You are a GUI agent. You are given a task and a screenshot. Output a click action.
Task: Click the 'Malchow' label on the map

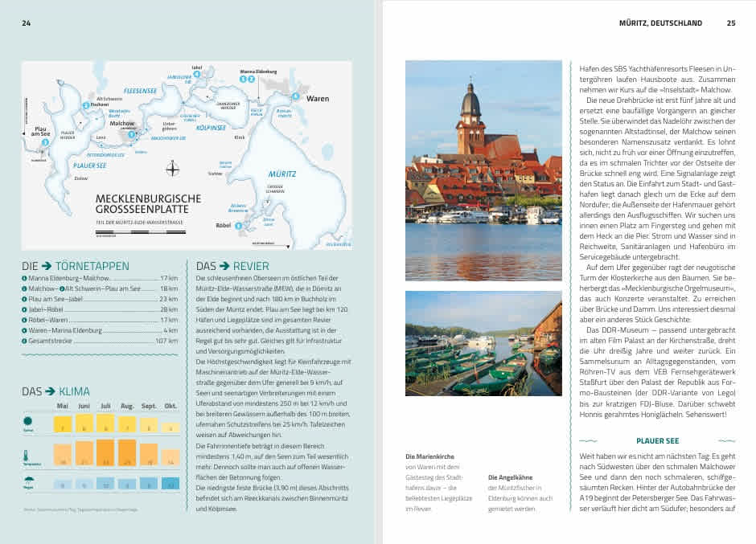coord(122,124)
